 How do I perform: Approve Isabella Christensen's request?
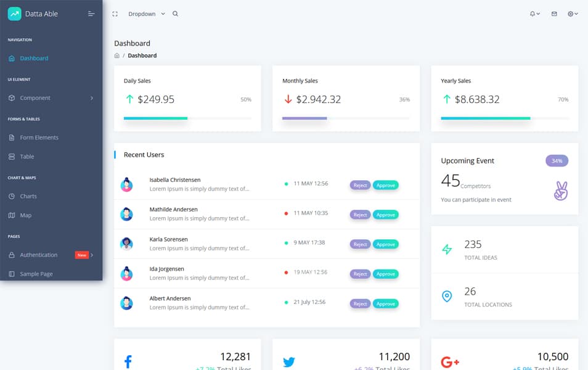coord(385,184)
